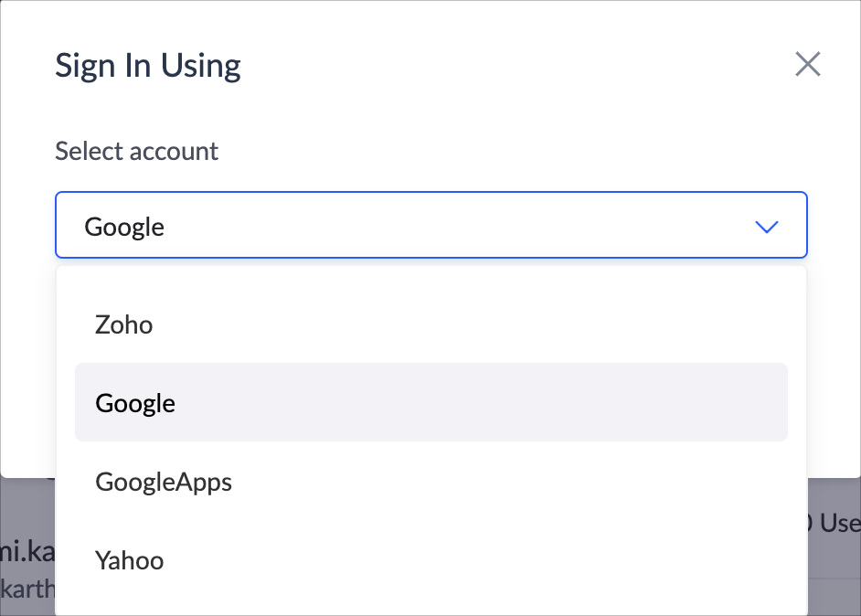
Task: Click the blue dropdown chevron arrow
Action: click(766, 226)
